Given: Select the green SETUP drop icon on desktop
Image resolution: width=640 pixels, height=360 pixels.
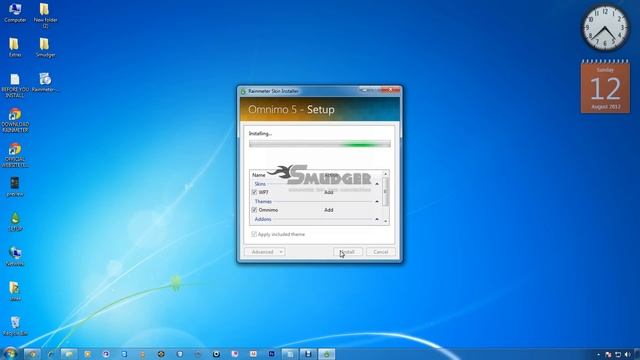Looking at the screenshot, I should (x=15, y=222).
